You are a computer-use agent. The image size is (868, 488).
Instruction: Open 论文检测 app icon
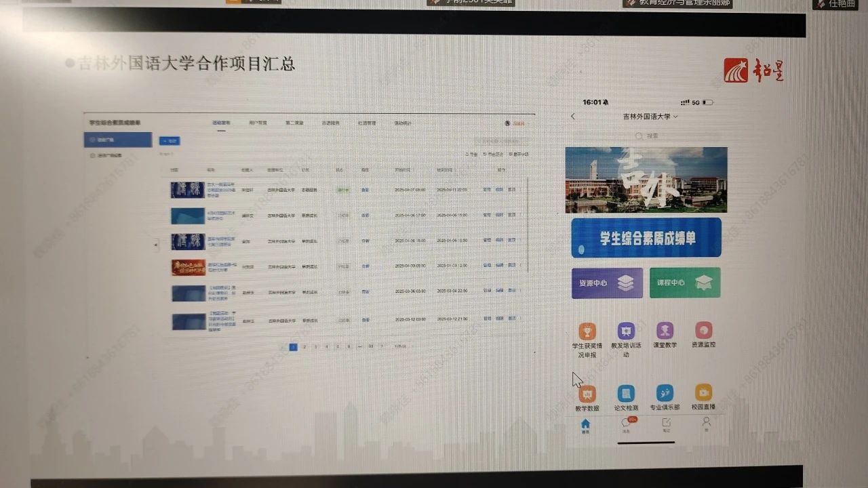click(626, 394)
